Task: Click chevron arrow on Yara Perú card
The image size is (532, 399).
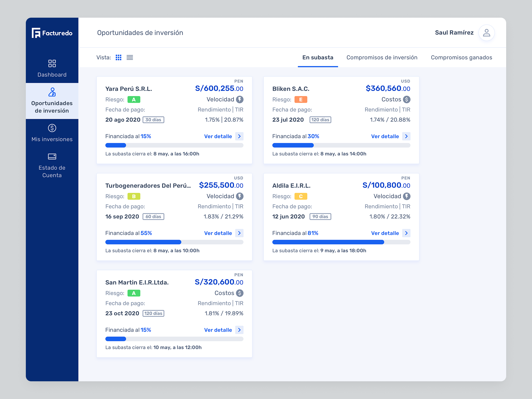Action: 239,136
